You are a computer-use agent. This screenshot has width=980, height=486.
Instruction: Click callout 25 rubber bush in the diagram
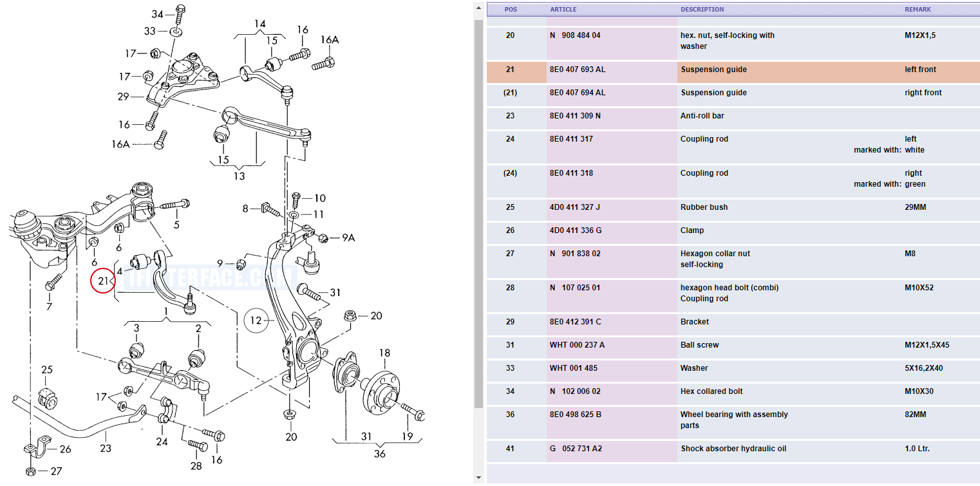coord(47,369)
